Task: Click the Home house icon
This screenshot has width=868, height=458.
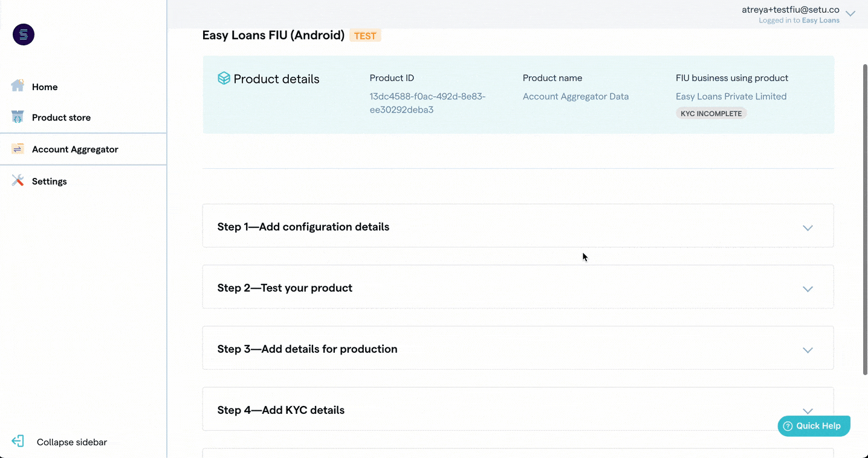Action: [18, 86]
